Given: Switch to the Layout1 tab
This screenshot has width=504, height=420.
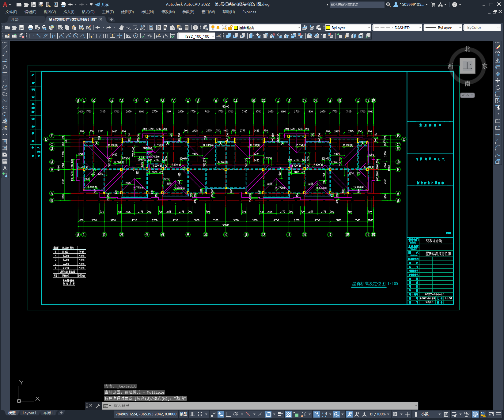Looking at the screenshot, I should (x=29, y=413).
